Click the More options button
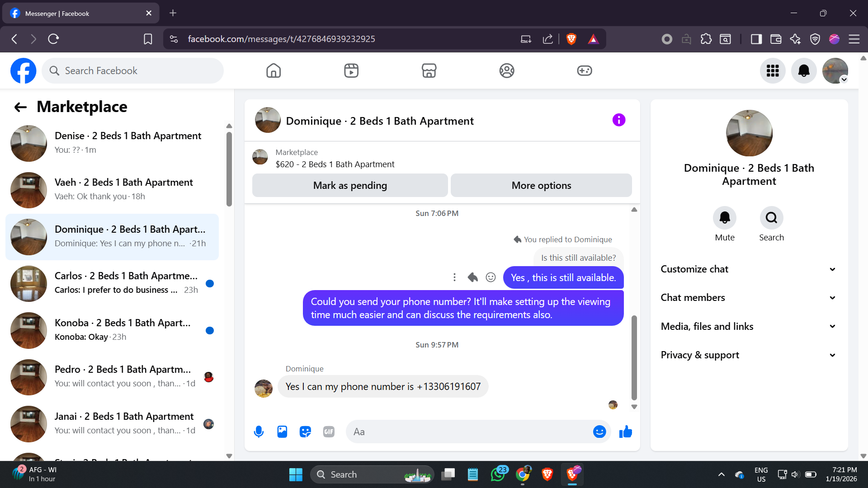 (x=541, y=185)
